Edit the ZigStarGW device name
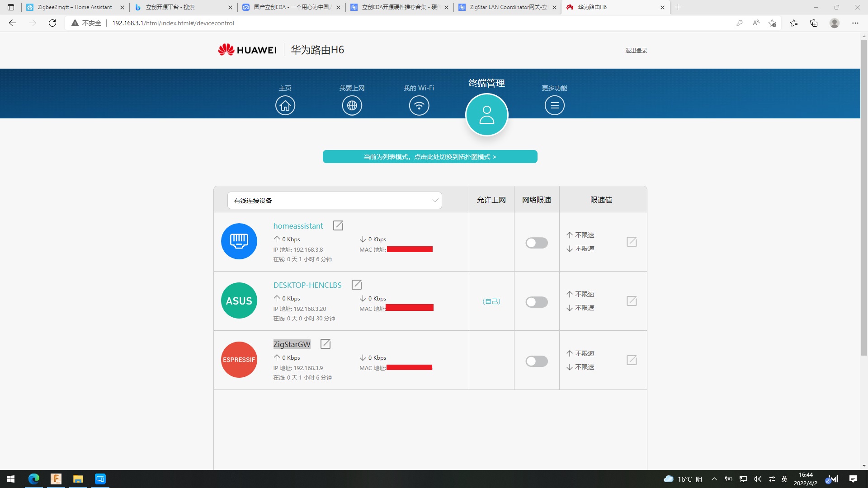The height and width of the screenshot is (488, 868). [325, 344]
